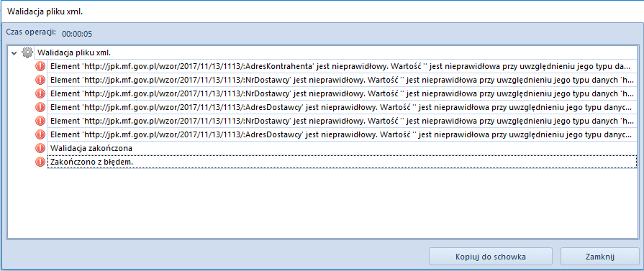Select the first NrDostawcy error message row
The image size is (644, 271).
click(x=342, y=79)
